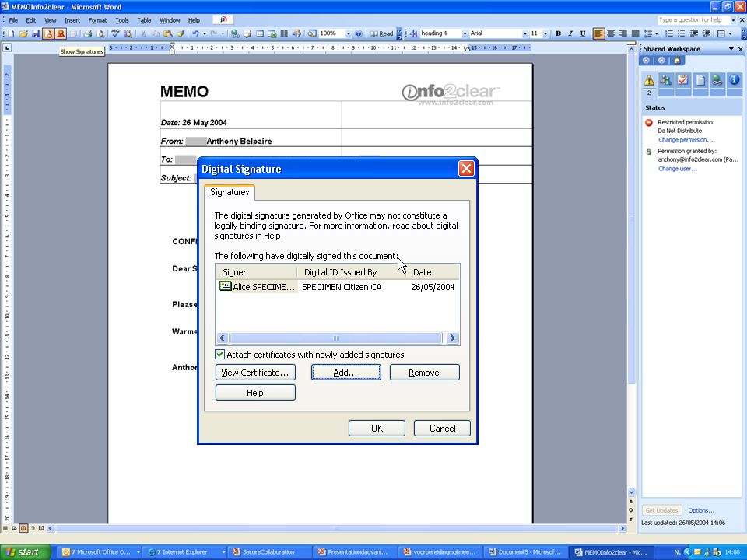This screenshot has width=747, height=560.
Task: Click the Home icon in Shared Workspace pane
Action: 677,61
